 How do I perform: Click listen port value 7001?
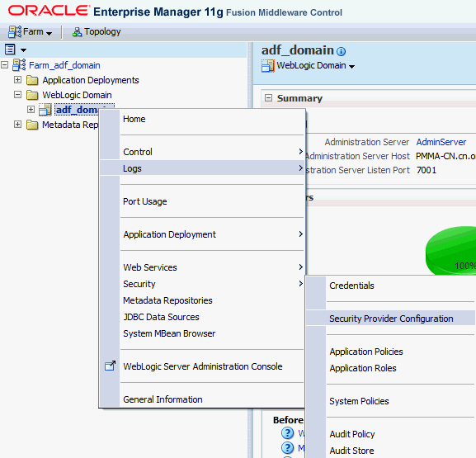(427, 170)
